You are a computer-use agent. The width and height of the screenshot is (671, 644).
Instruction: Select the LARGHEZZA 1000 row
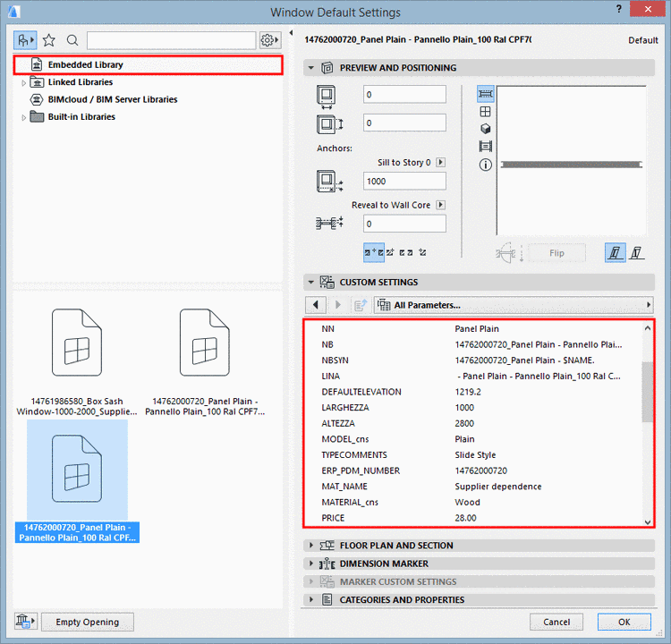tap(473, 407)
